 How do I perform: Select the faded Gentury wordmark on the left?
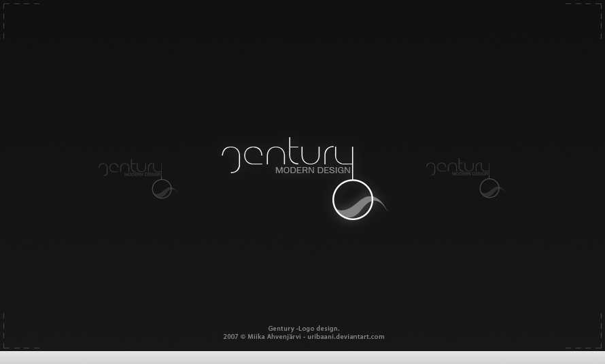pyautogui.click(x=130, y=167)
